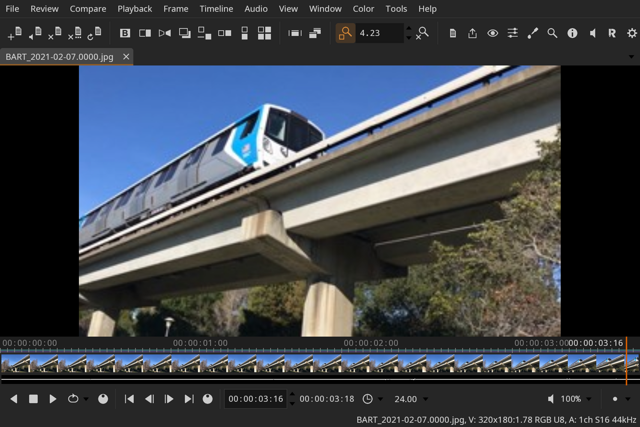Click the reverse playback button
Image resolution: width=640 pixels, height=427 pixels.
pyautogui.click(x=13, y=399)
